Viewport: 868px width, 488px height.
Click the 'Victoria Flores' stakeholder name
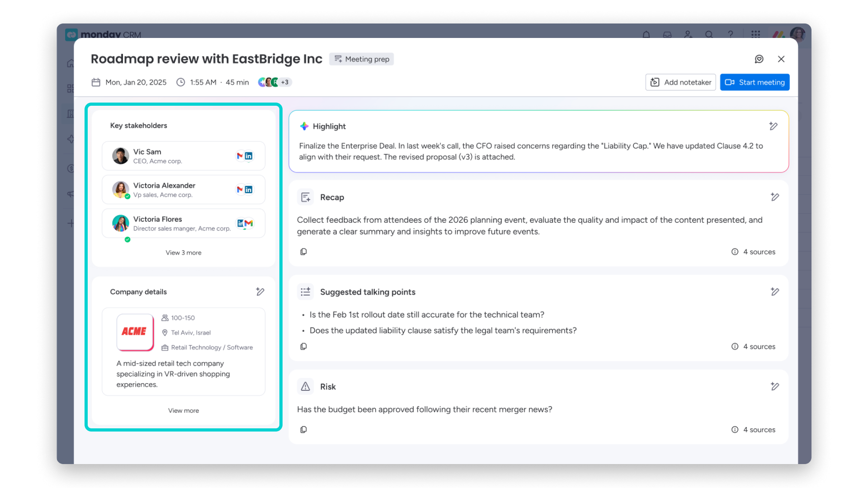tap(157, 219)
